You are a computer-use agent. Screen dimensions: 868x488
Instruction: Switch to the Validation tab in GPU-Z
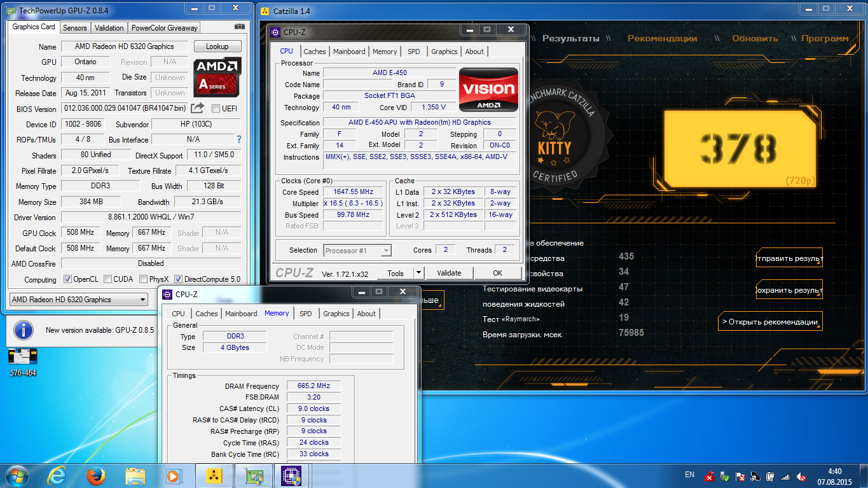pos(109,28)
